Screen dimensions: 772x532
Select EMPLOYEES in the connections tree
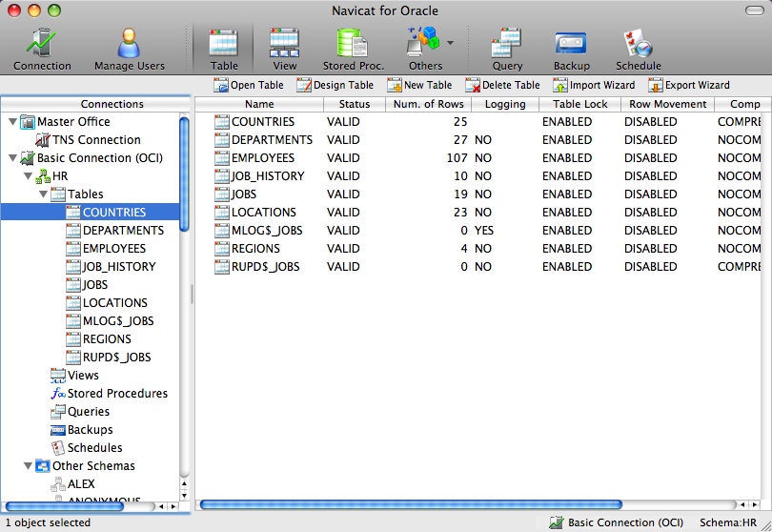[106, 249]
